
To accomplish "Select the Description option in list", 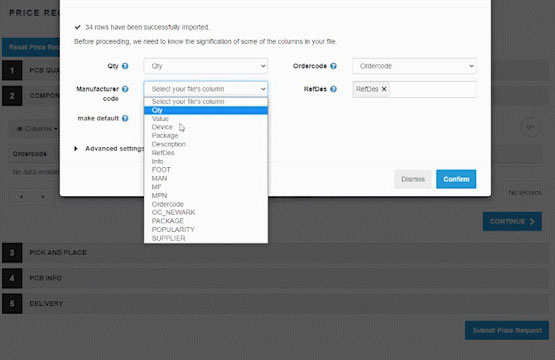I will pyautogui.click(x=206, y=144).
